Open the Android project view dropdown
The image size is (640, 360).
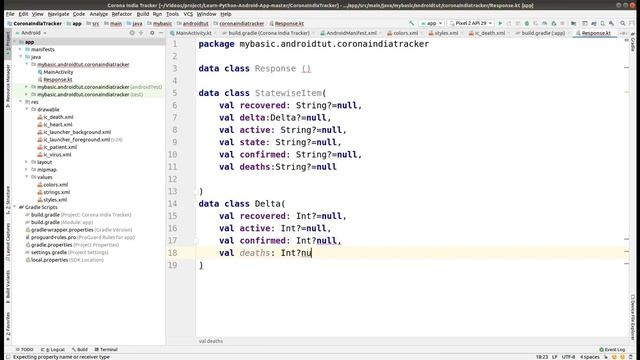pyautogui.click(x=31, y=33)
